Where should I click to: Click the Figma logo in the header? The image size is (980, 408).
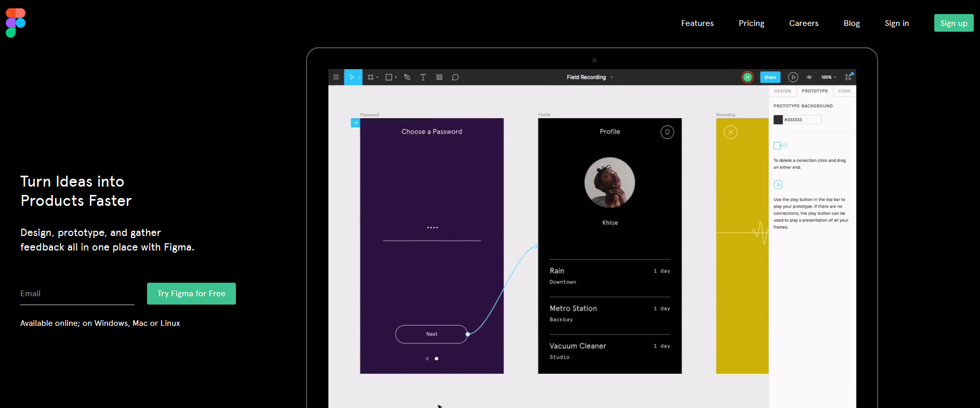click(x=16, y=23)
